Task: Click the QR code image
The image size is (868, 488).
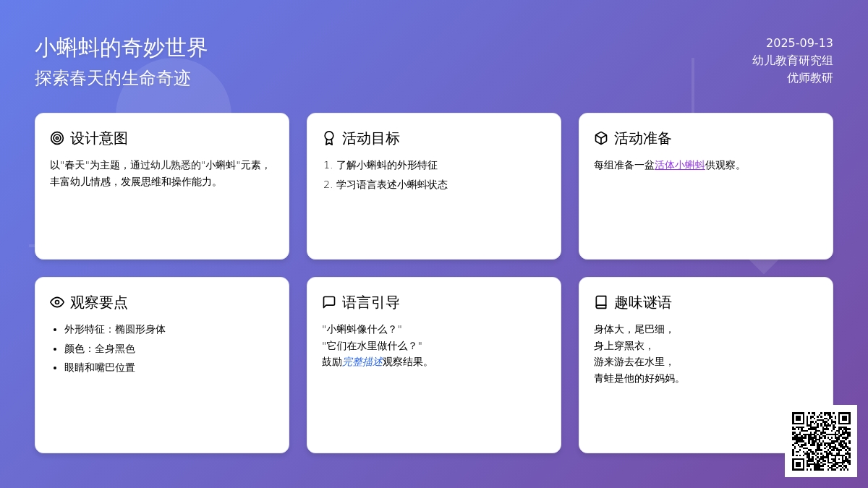Action: (x=821, y=441)
